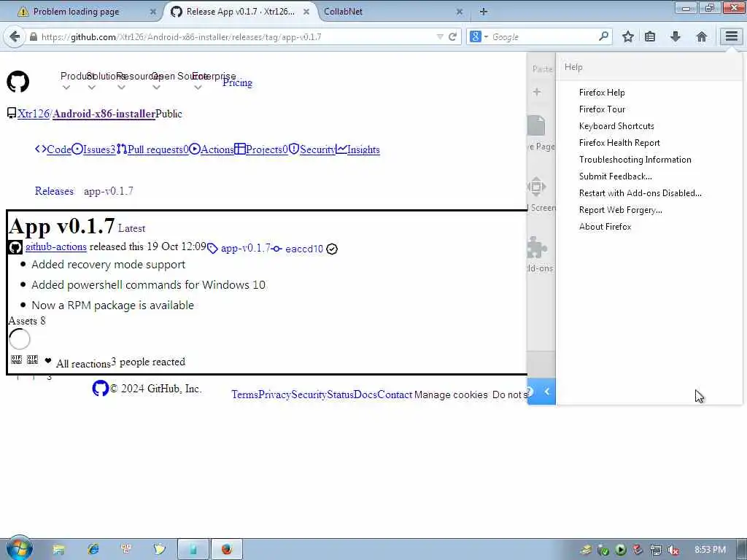This screenshot has height=560, width=747.
Task: Click the back chevron in Help panel
Action: click(546, 392)
